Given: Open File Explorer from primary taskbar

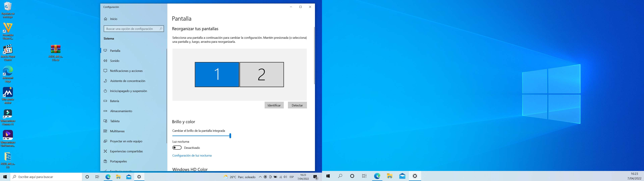Looking at the screenshot, I should click(x=118, y=177).
